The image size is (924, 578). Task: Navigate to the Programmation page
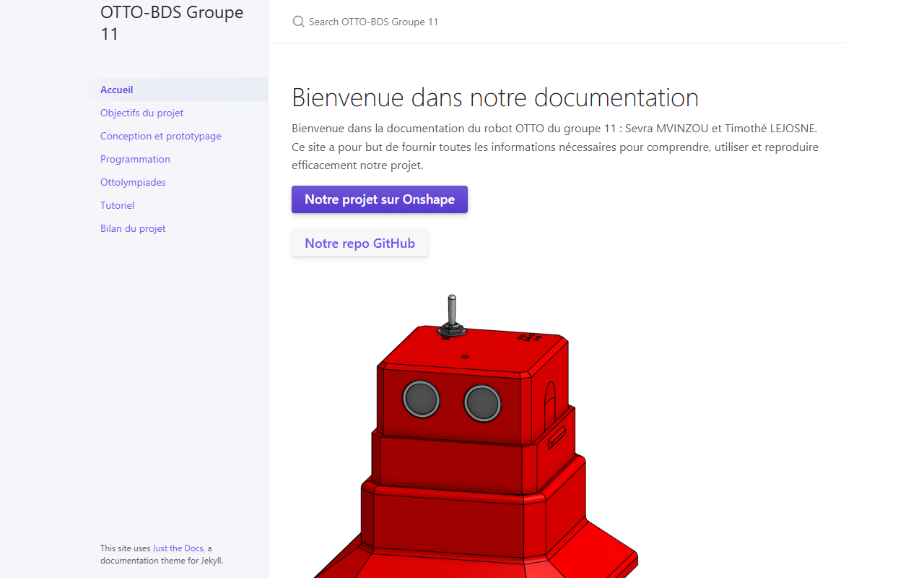tap(135, 159)
